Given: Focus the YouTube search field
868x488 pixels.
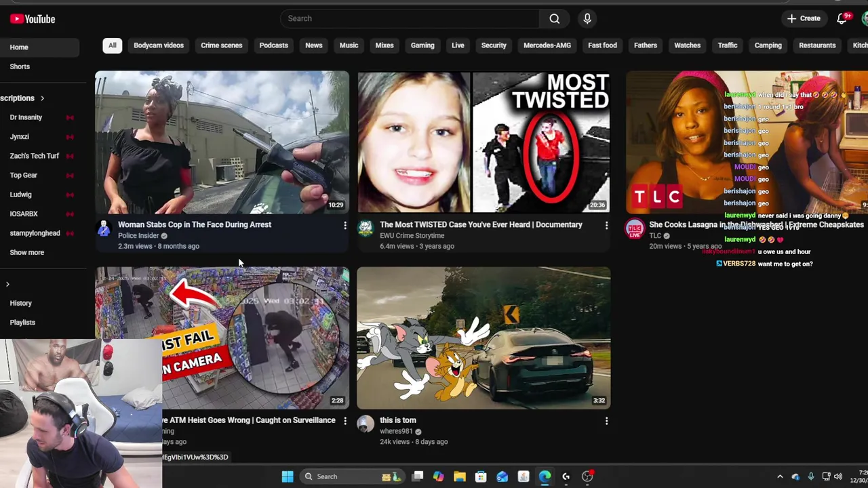Looking at the screenshot, I should [x=410, y=18].
